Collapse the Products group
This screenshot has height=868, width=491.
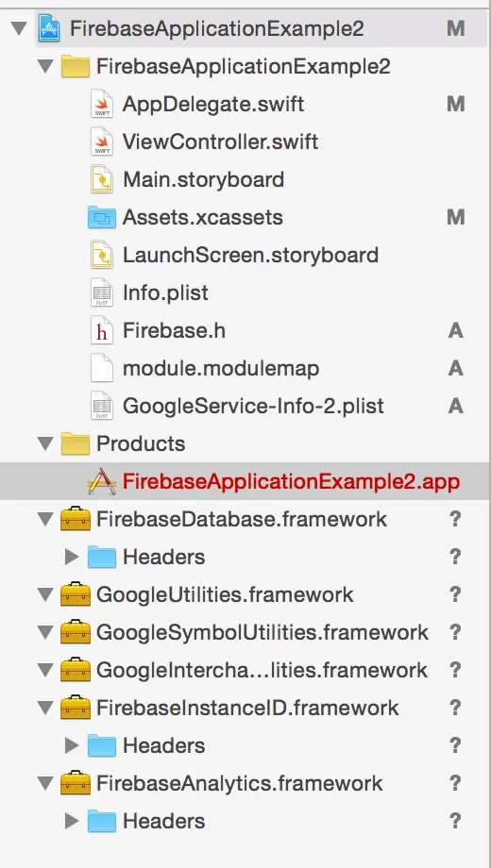pyautogui.click(x=45, y=443)
